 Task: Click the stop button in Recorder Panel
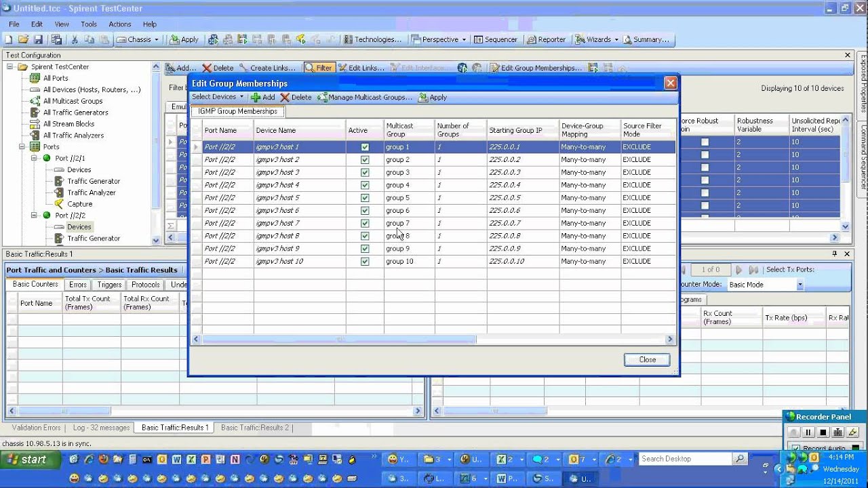823,432
